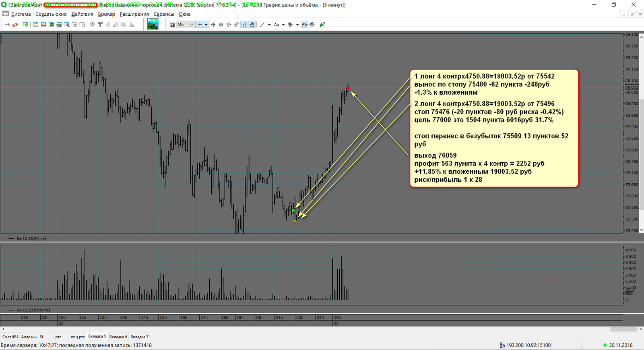Screen dimensions: 644x350
Task: Click the server address 193.200.10.92:15100 indicator
Action: tap(525, 345)
